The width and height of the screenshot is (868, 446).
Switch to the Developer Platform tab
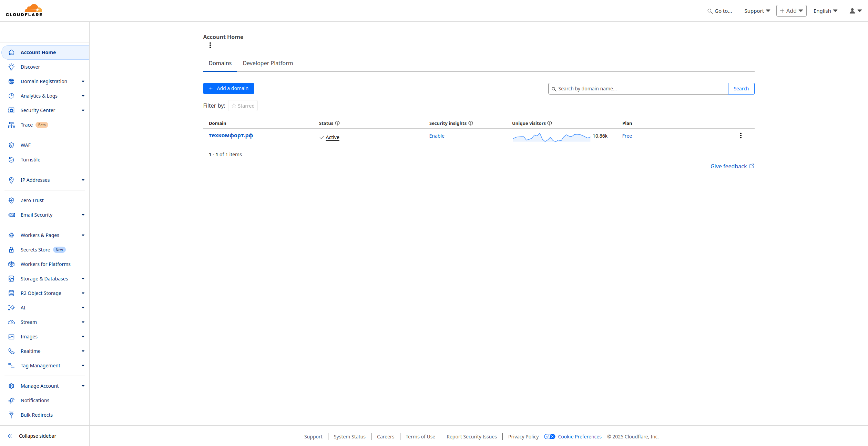[x=268, y=63]
